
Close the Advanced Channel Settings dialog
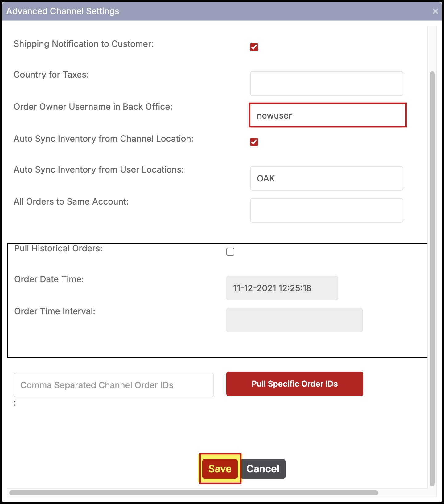(x=435, y=11)
